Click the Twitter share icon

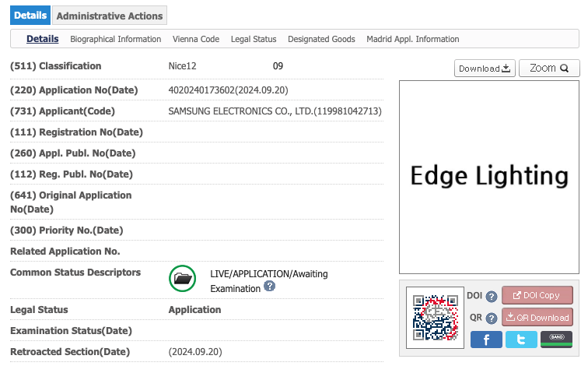coord(521,340)
